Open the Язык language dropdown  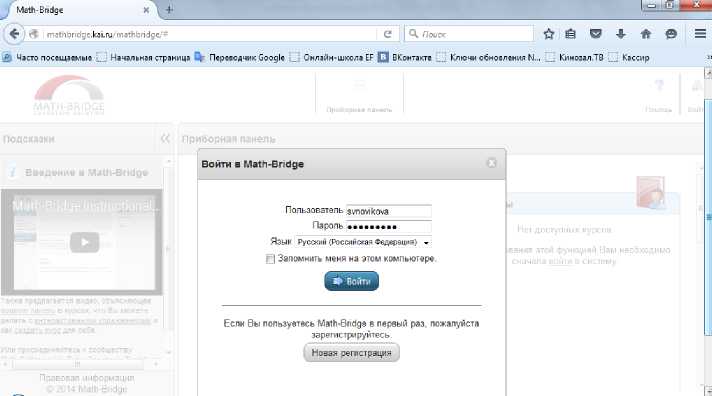363,242
